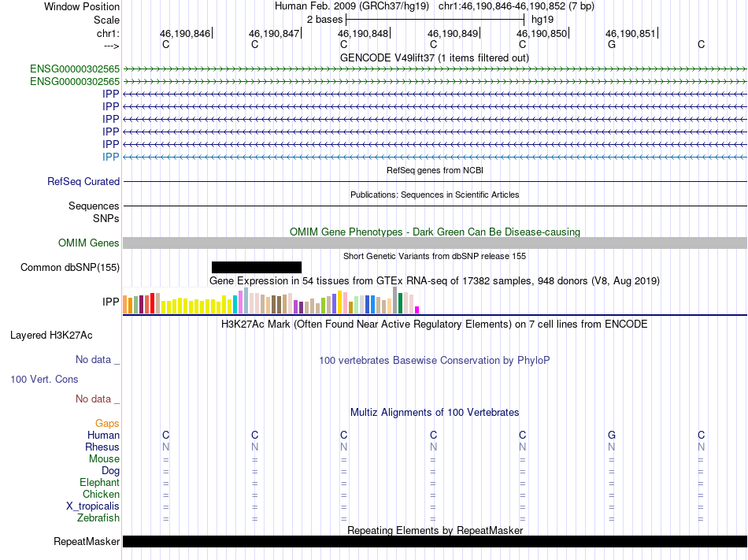Screen dimensions: 748x560
Task: Select the 'RepeatMasker' track label
Action: point(87,541)
